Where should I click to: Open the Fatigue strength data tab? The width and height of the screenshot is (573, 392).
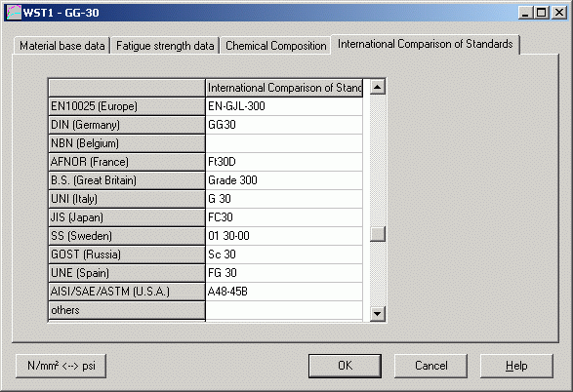165,46
